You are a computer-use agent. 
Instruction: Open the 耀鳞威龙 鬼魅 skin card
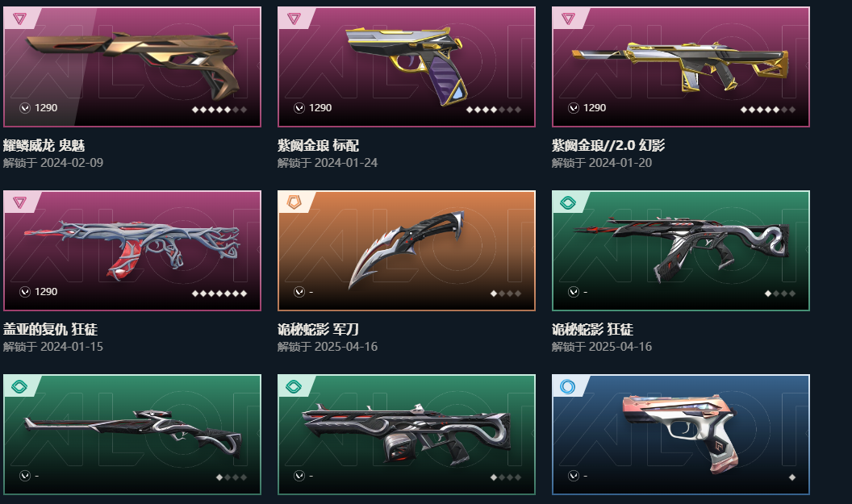coord(132,67)
